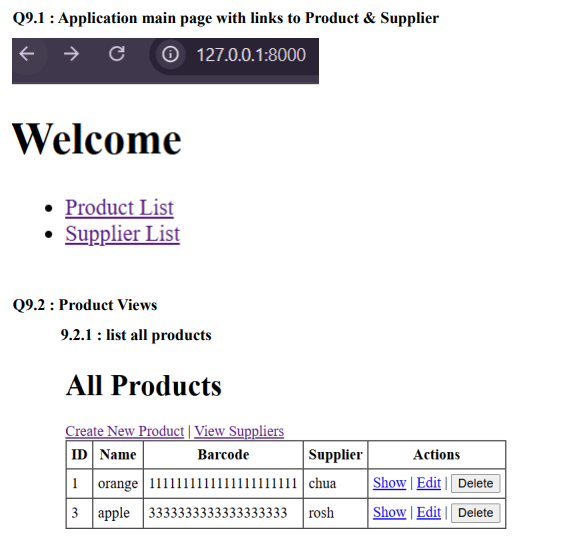584x553 pixels.
Task: Edit the orange product
Action: point(428,483)
